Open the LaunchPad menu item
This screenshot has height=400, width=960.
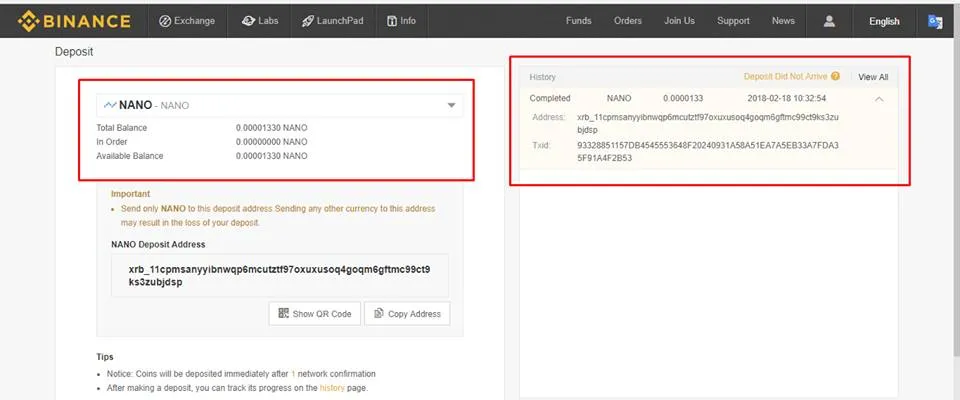click(x=332, y=21)
